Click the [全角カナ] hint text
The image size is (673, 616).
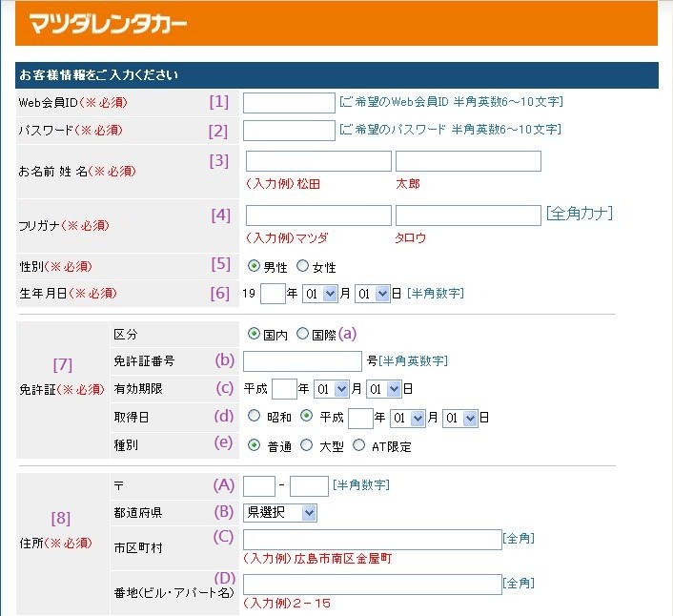[580, 213]
